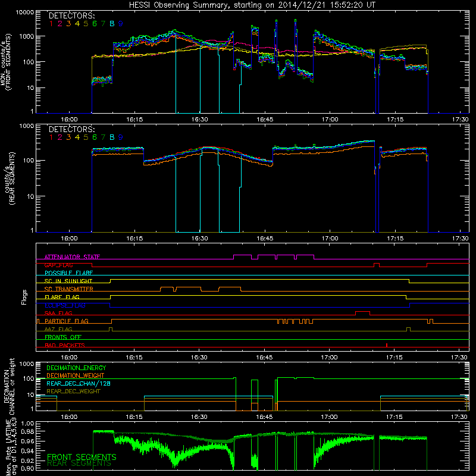
Task: Click the DECIMATION_ENERGY legend entry
Action: pos(76,368)
